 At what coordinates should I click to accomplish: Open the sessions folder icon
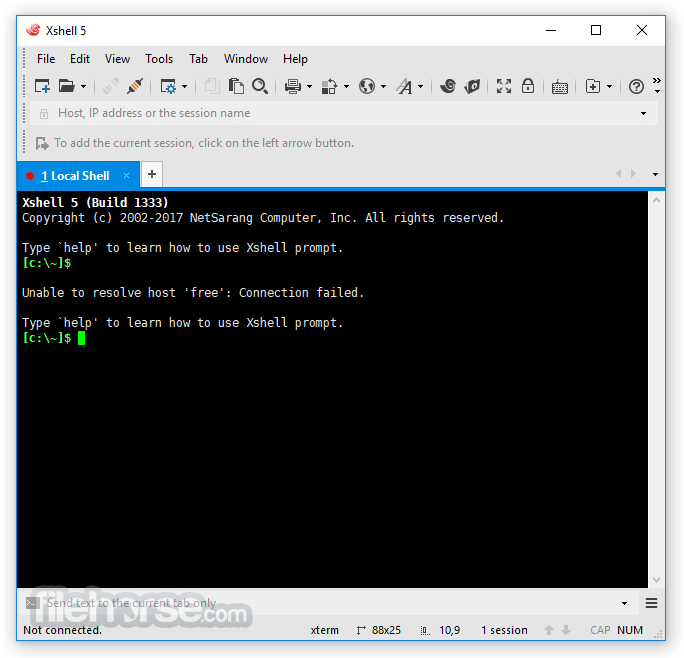coord(66,86)
